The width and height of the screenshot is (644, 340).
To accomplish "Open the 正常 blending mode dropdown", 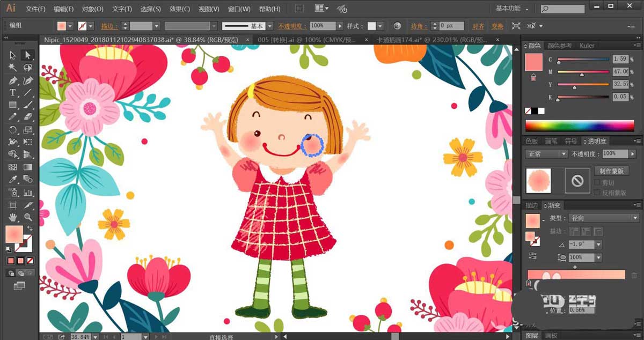I will [546, 153].
